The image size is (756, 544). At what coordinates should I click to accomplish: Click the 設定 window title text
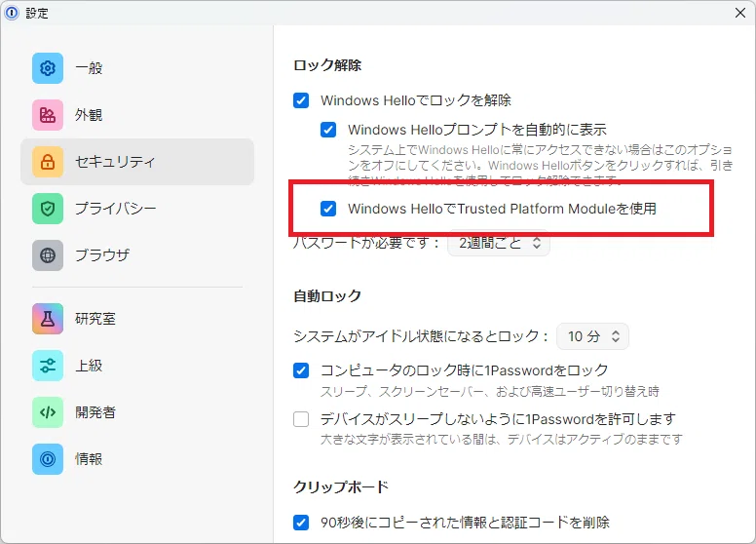[x=37, y=13]
